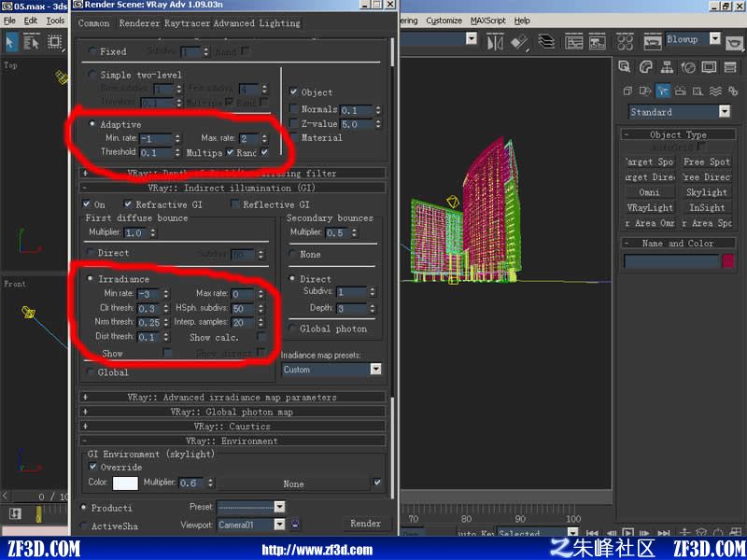747x560 pixels.
Task: Open the Edit menu
Action: click(31, 21)
